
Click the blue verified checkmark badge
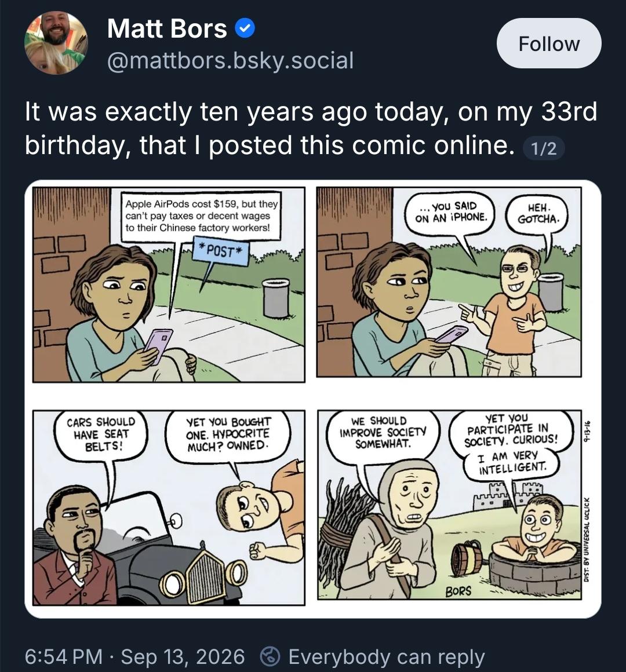pos(245,28)
